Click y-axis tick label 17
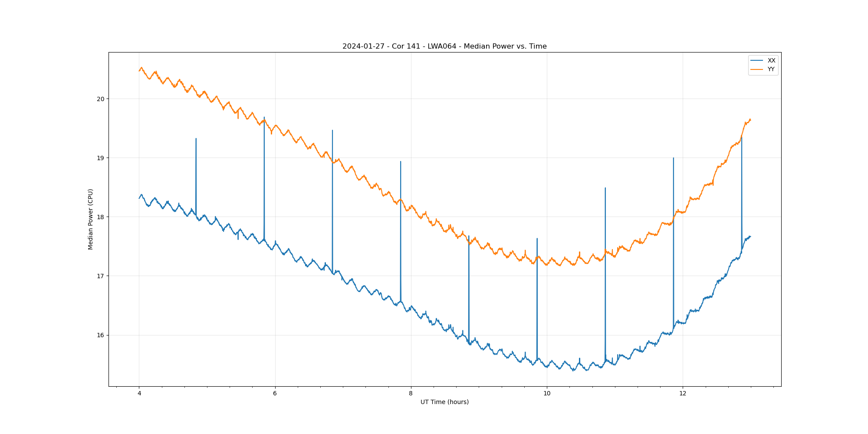This screenshot has height=434, width=868. 101,276
